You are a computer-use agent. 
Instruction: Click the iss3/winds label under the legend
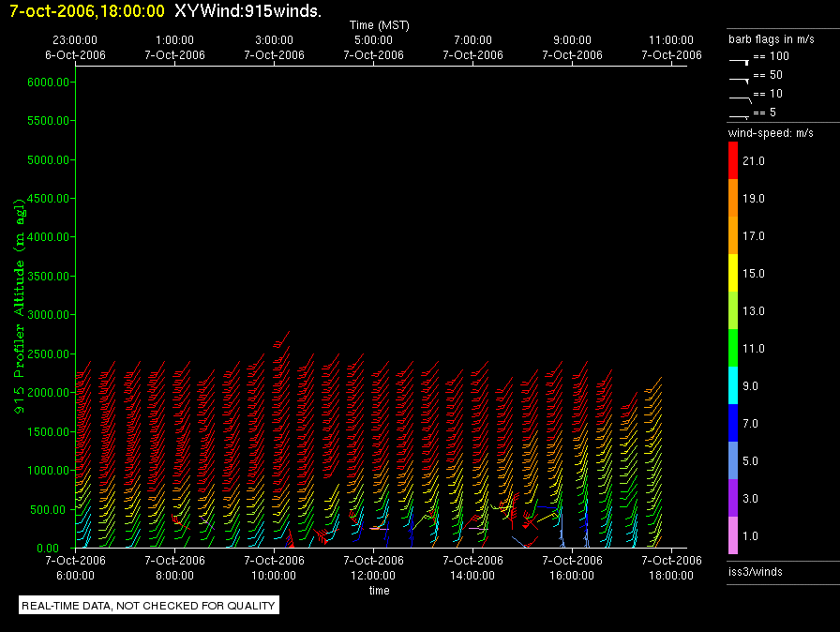pos(755,571)
